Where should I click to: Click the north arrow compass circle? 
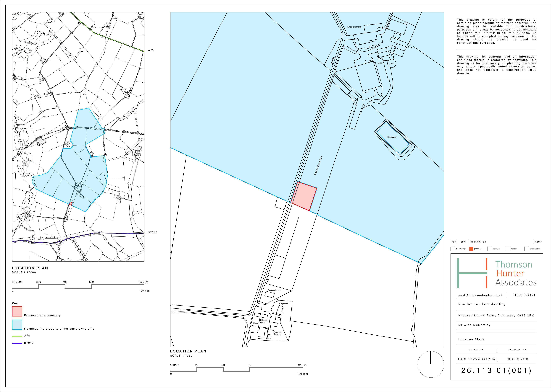(x=431, y=364)
